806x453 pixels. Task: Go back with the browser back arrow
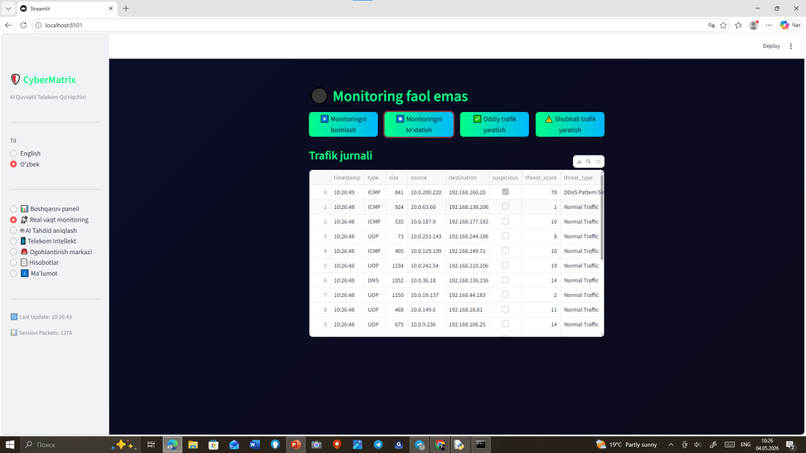8,25
